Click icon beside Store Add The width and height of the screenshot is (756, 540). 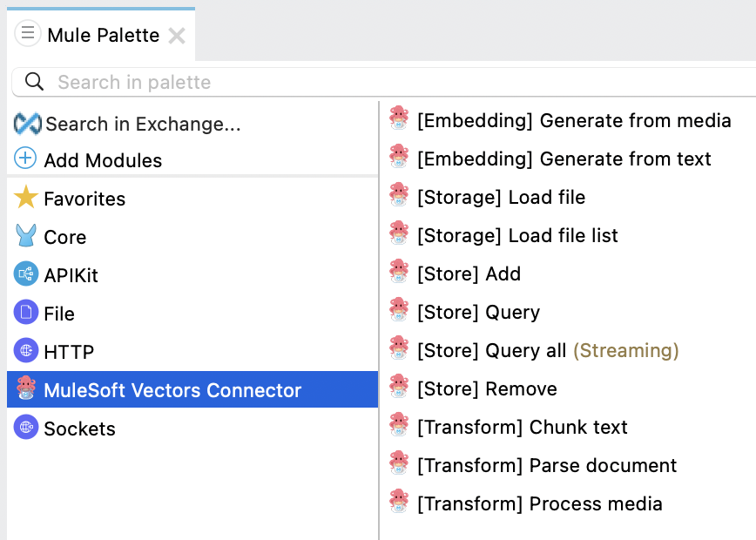[399, 271]
